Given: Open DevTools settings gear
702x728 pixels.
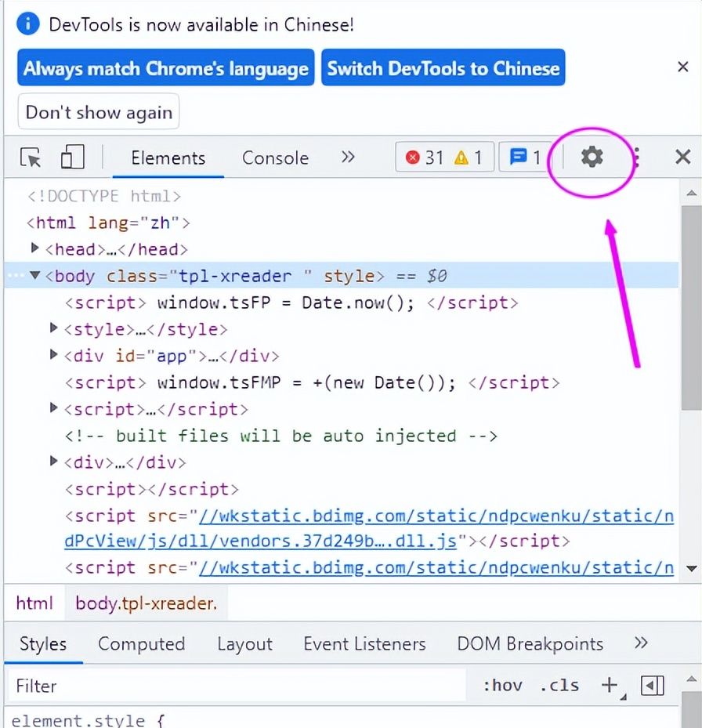Looking at the screenshot, I should tap(592, 158).
